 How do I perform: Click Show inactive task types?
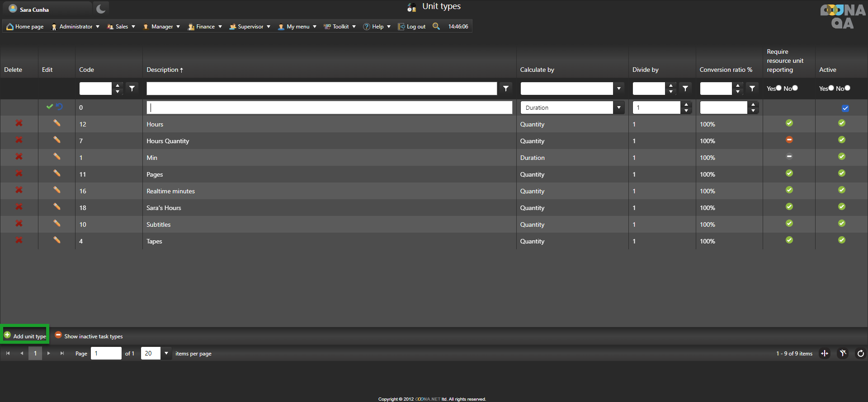click(89, 336)
